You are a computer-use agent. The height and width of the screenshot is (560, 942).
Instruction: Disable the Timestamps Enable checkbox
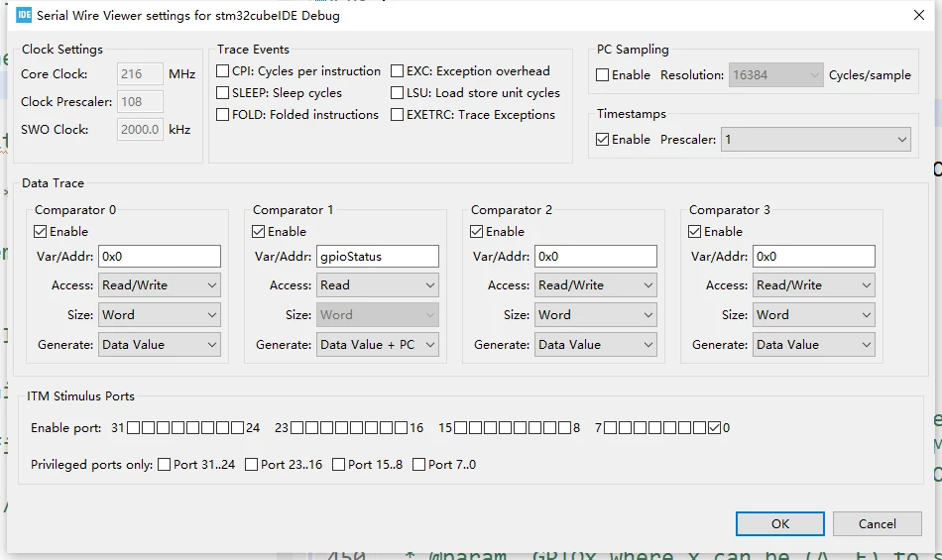coord(603,139)
